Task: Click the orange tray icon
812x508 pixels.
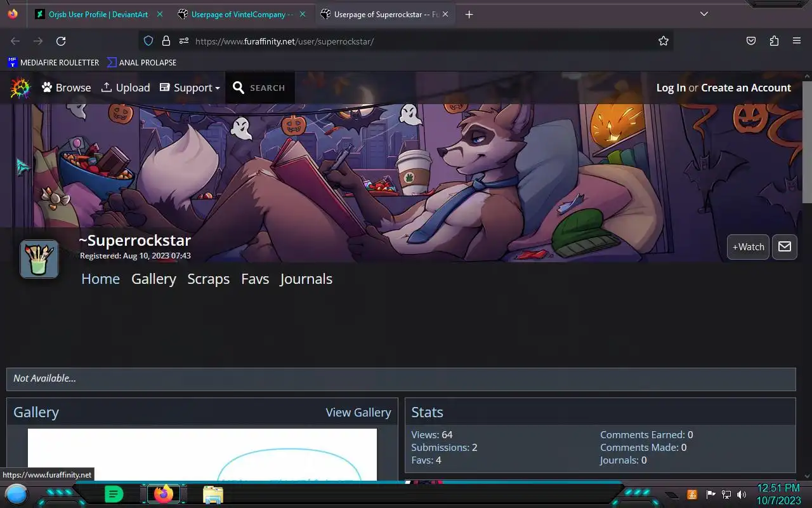Action: [692, 495]
